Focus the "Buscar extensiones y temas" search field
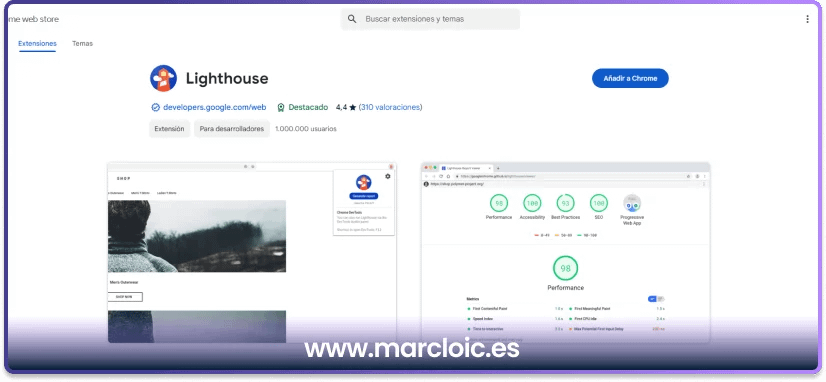Viewport: 826px width, 382px height. (x=430, y=19)
